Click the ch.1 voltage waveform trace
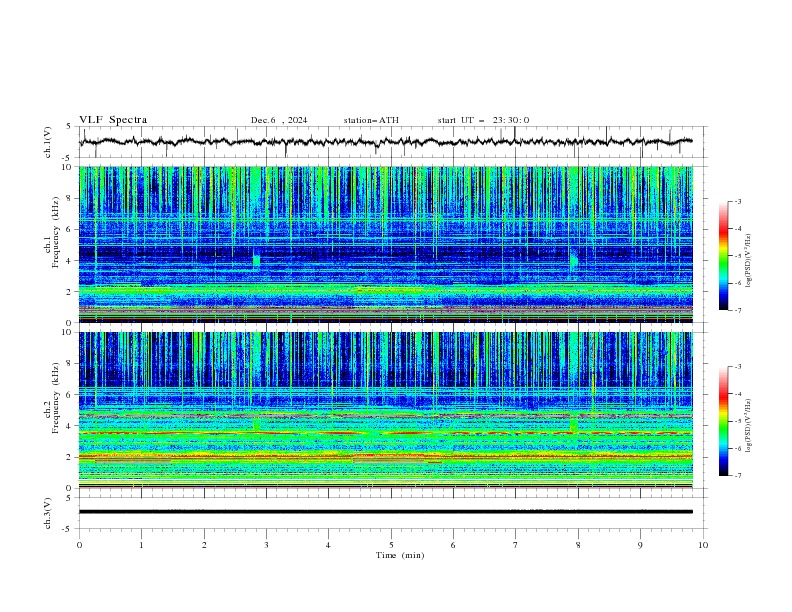Viewport: 792px width, 612px height. pyautogui.click(x=386, y=142)
